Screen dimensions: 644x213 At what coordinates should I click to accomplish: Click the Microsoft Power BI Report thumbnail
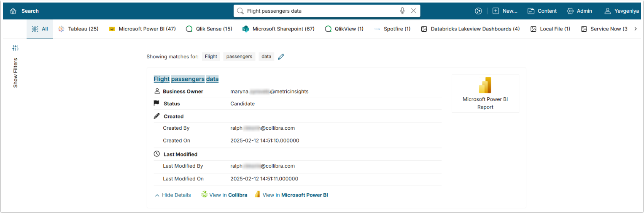(485, 94)
